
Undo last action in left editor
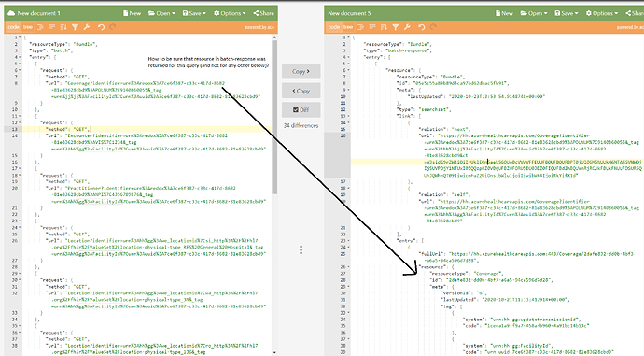tap(101, 27)
